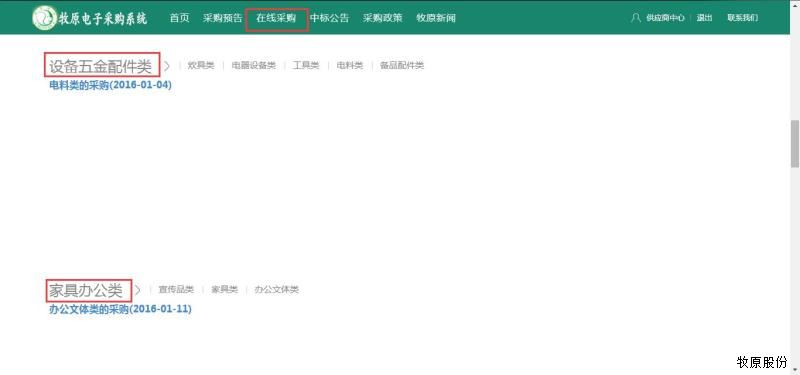This screenshot has height=375, width=800.
Task: Click the vertical page scrollbar thumb
Action: pyautogui.click(x=795, y=144)
